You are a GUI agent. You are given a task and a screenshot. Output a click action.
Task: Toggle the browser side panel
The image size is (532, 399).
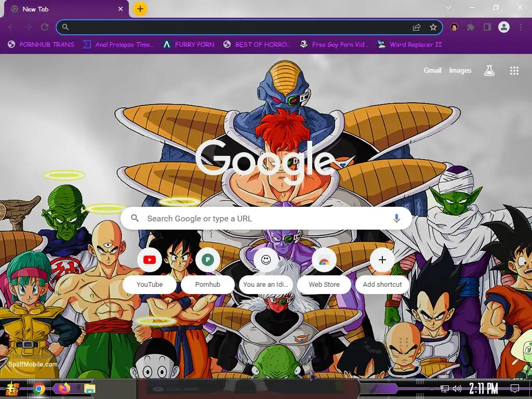pyautogui.click(x=487, y=27)
